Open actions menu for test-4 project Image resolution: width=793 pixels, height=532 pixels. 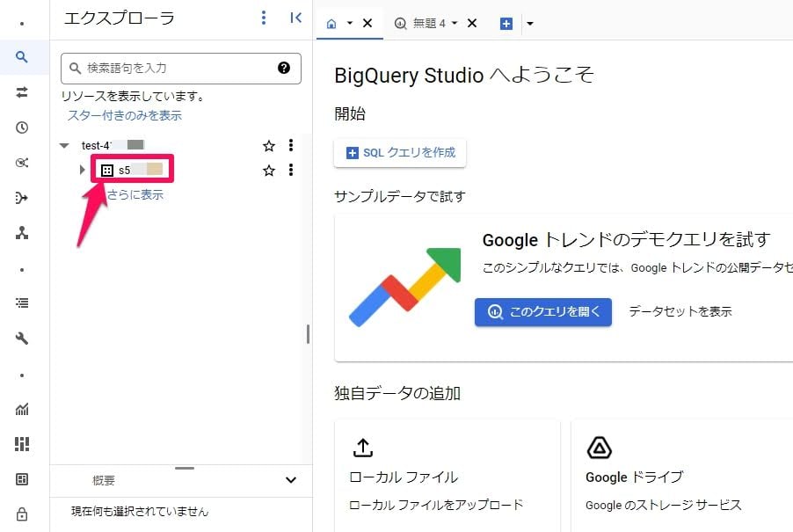(x=291, y=146)
